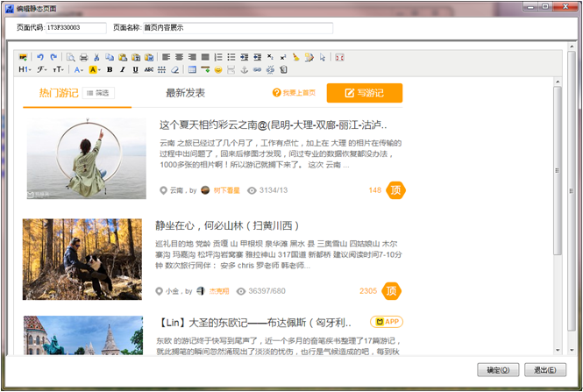Apply superscript formatting
The width and height of the screenshot is (583, 392).
point(283,57)
